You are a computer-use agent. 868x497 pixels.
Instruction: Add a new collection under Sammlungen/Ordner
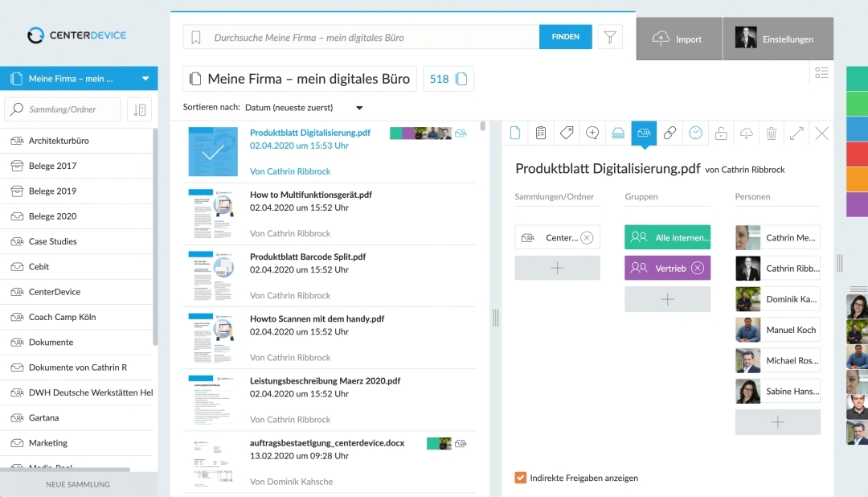tap(558, 268)
